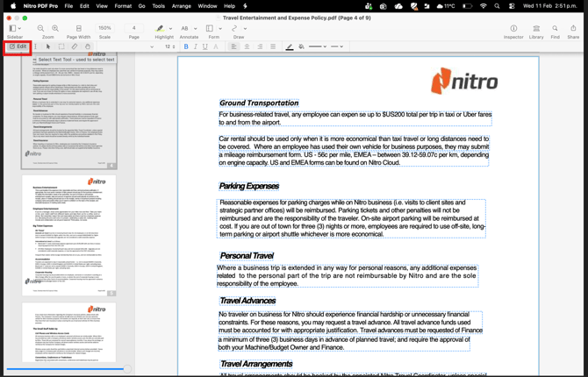Viewport: 588px width, 377px height.
Task: Open the Apple menu
Action: pos(13,6)
